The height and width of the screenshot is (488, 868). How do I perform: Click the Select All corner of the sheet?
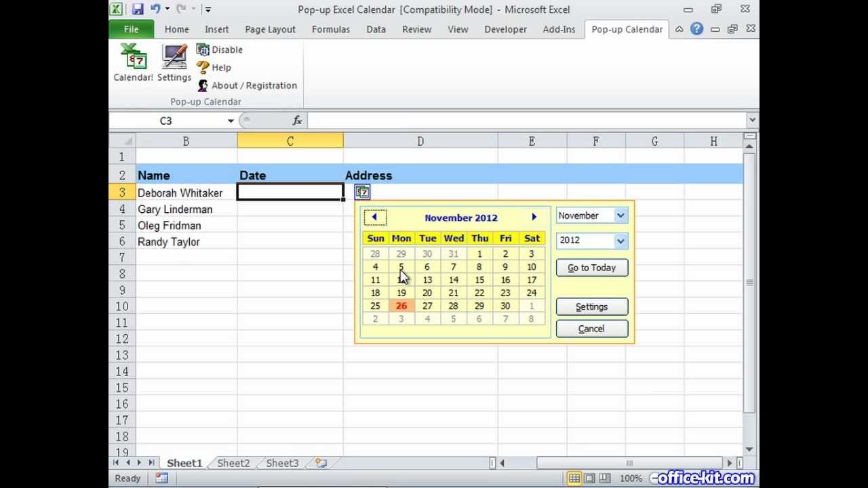(122, 141)
